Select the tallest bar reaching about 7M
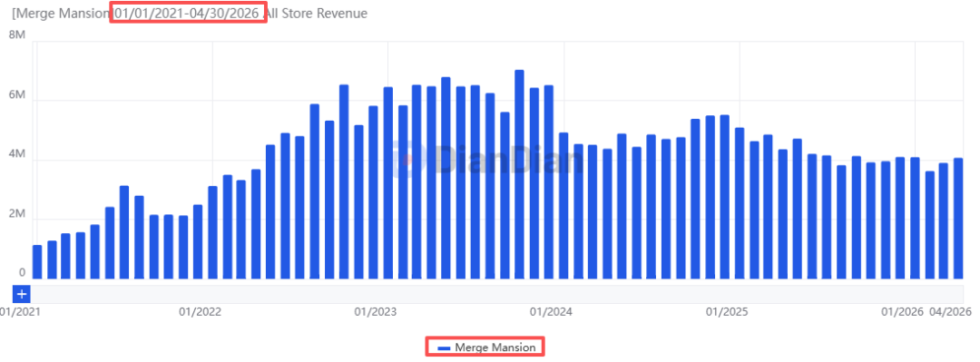This screenshot has height=362, width=980. (x=519, y=174)
